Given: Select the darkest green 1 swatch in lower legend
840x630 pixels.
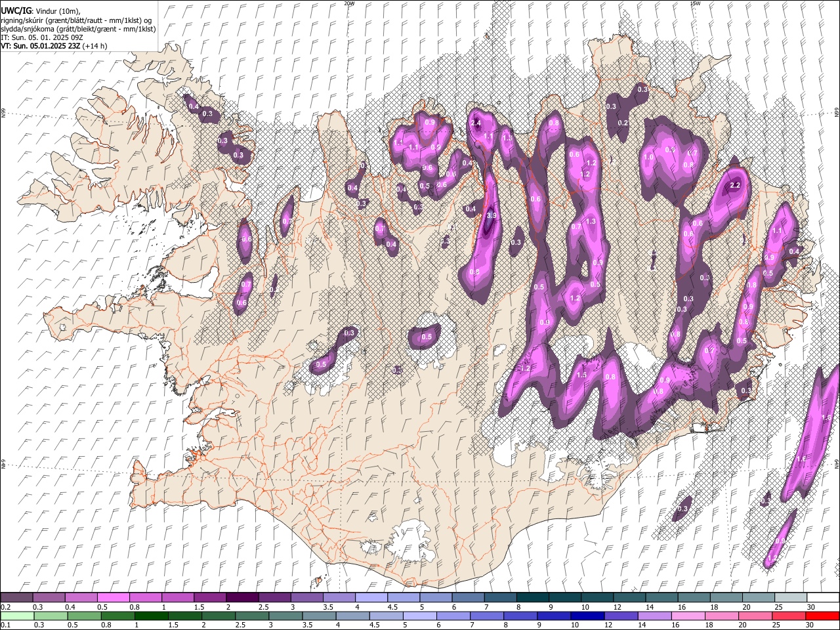Looking at the screenshot, I should click(151, 616).
